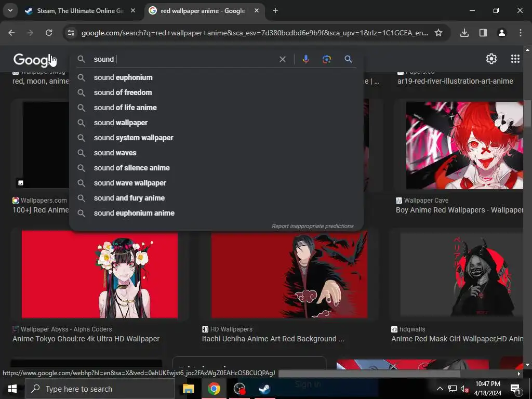The height and width of the screenshot is (399, 532).
Task: Click 'Report inappropriate predictions' link
Action: [x=312, y=227]
